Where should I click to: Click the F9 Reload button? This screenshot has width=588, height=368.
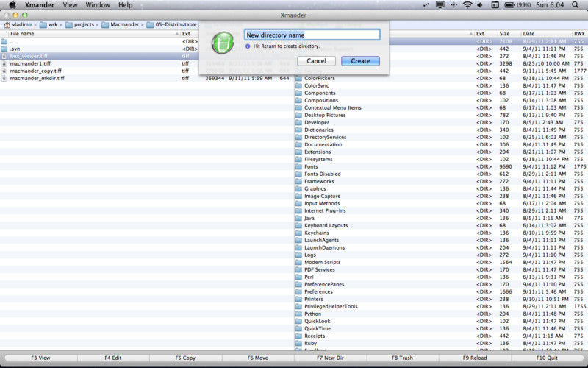pyautogui.click(x=474, y=358)
